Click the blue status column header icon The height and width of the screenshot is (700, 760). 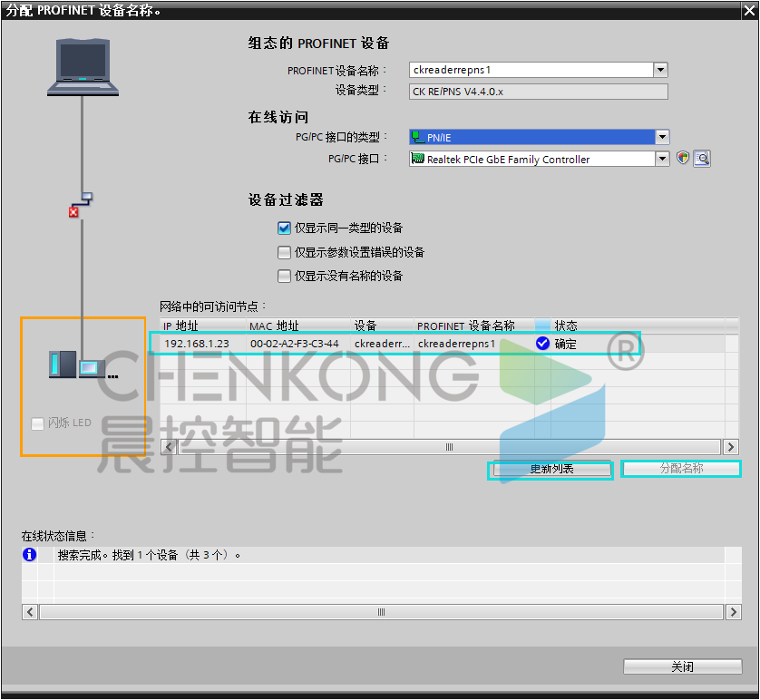[542, 326]
